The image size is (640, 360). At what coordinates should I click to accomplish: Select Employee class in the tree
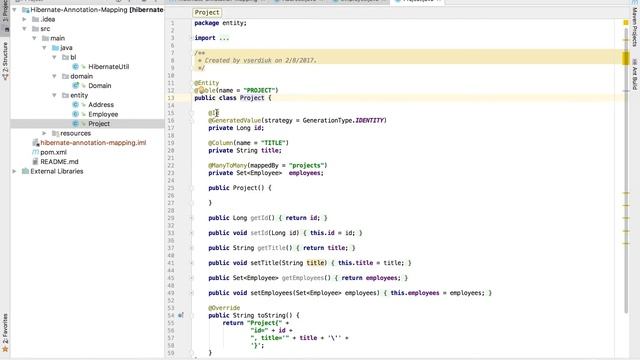[x=103, y=114]
